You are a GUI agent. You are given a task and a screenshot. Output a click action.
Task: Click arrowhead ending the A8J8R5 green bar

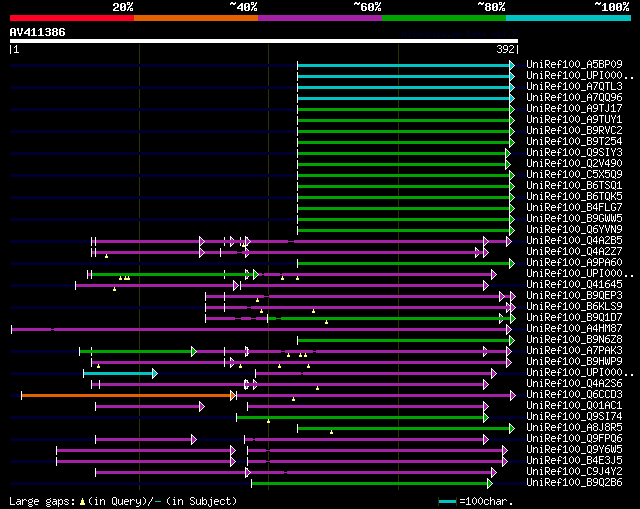click(x=511, y=428)
